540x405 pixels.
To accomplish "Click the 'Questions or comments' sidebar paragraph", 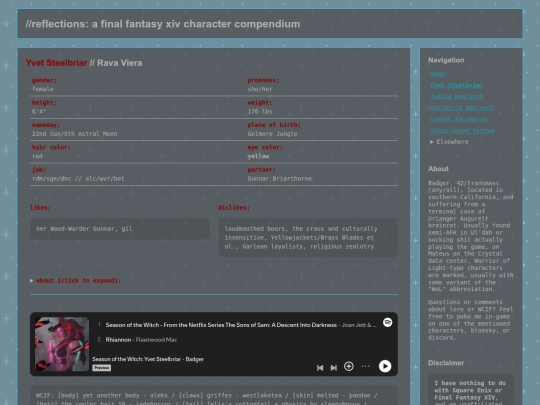I will (470, 320).
